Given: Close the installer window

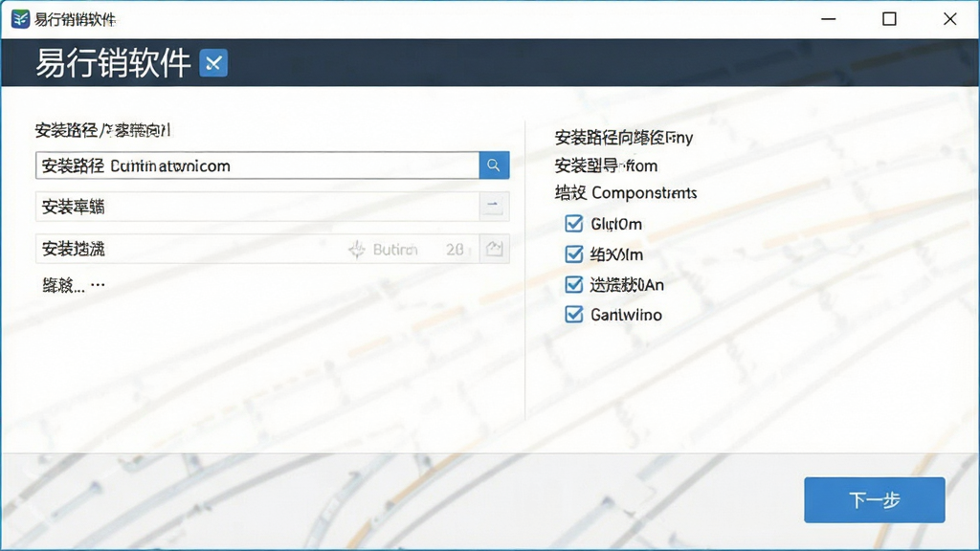Looking at the screenshot, I should click(x=950, y=19).
